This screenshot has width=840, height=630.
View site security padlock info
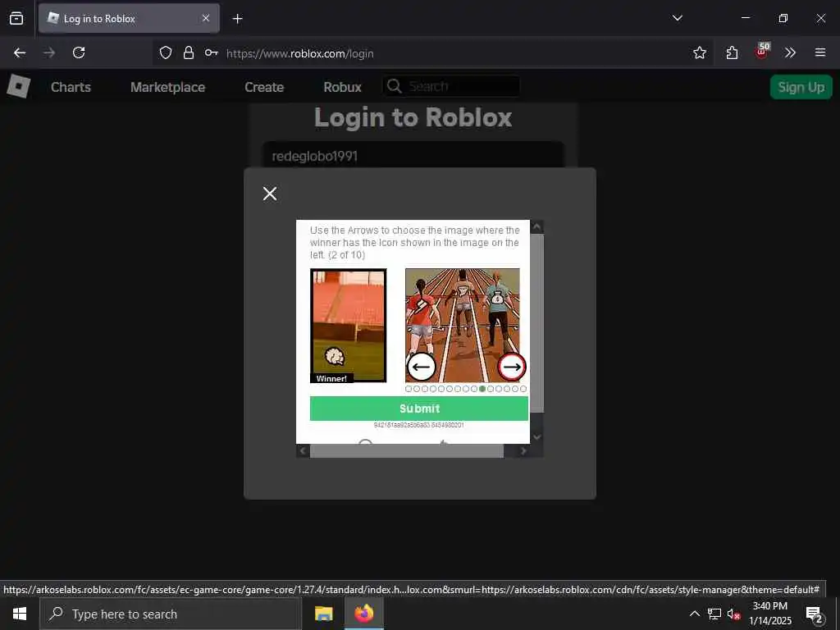point(189,52)
